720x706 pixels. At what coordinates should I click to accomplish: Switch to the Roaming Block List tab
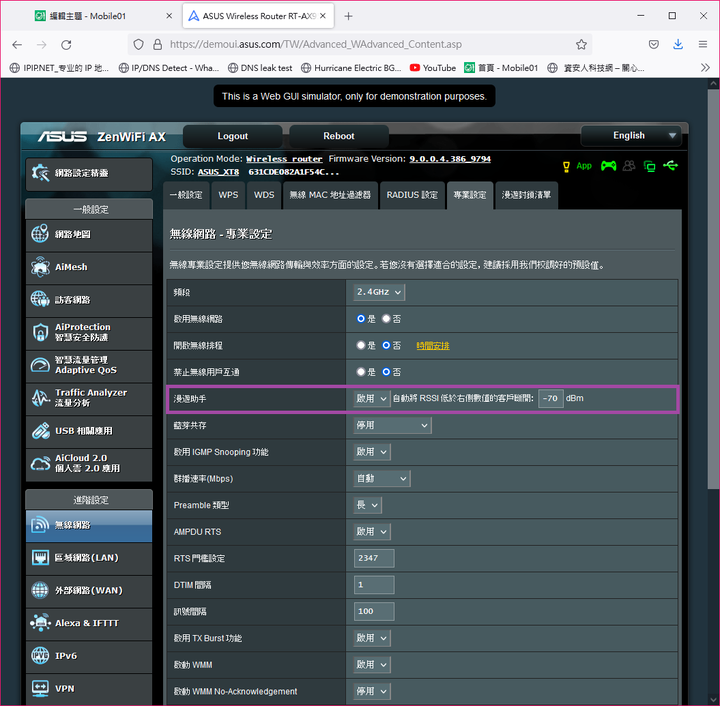tap(526, 195)
